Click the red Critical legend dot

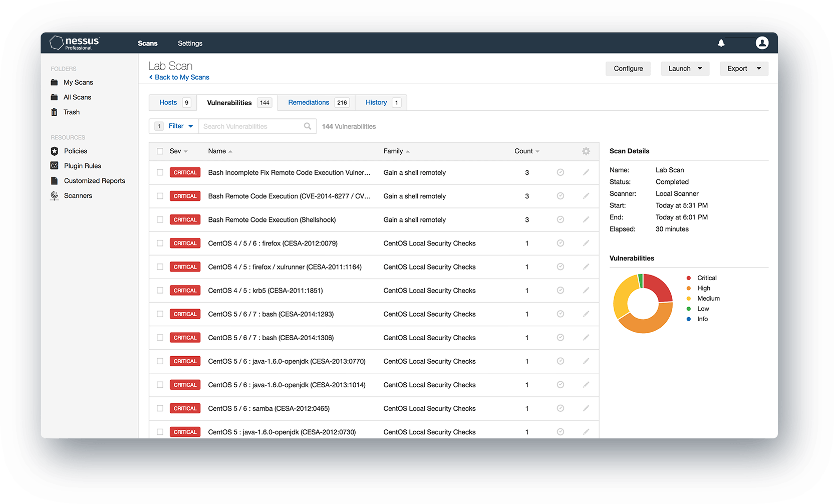689,278
